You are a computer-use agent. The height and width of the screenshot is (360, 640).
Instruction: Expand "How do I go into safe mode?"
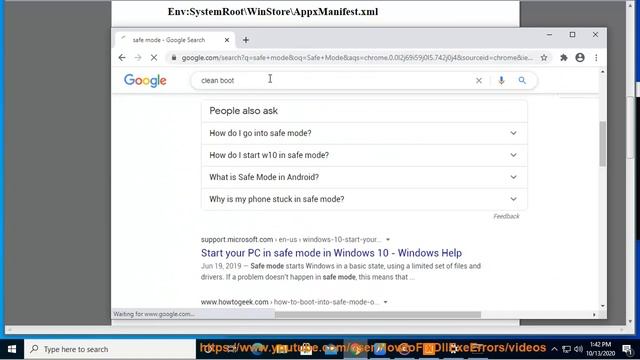364,133
